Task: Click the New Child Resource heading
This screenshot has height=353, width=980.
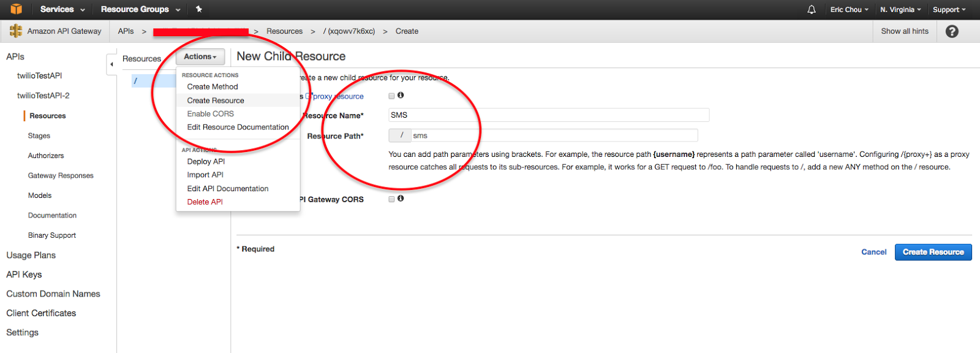Action: (291, 56)
